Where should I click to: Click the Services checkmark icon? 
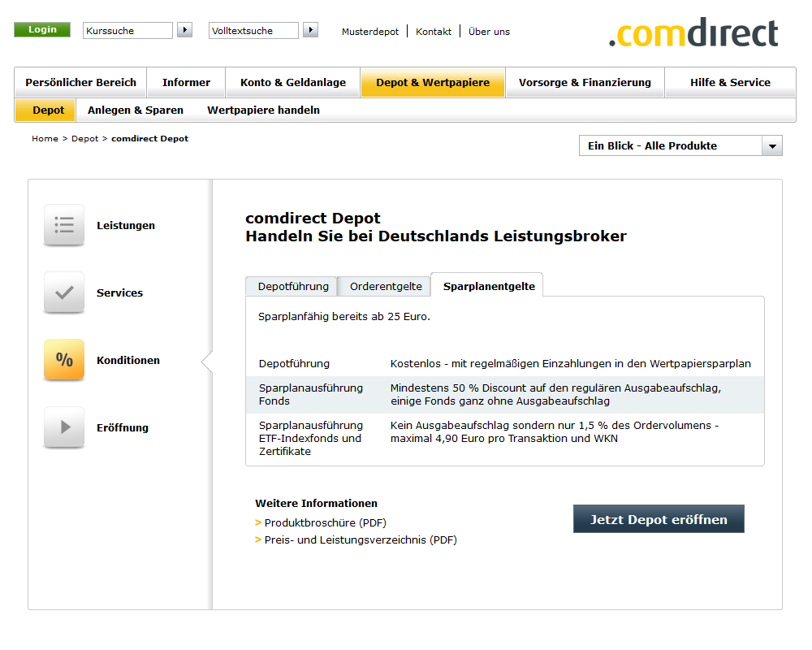[64, 292]
